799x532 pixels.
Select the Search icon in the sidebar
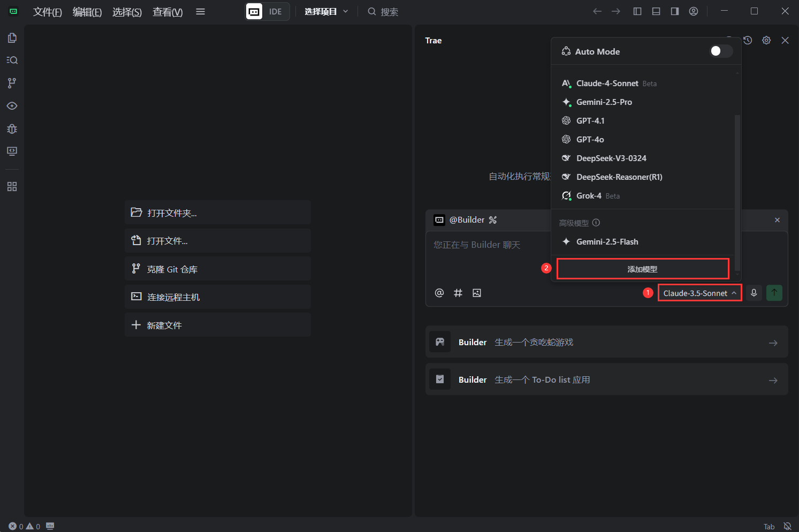click(x=12, y=60)
